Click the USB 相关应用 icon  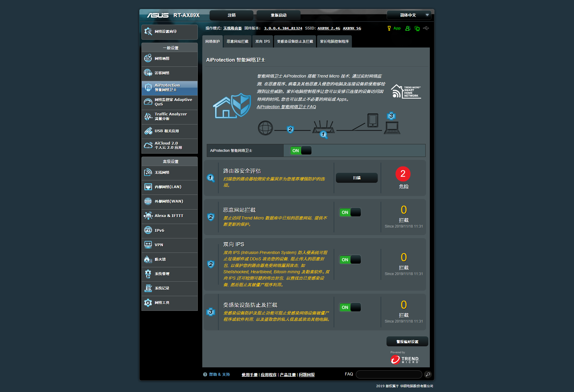point(148,131)
